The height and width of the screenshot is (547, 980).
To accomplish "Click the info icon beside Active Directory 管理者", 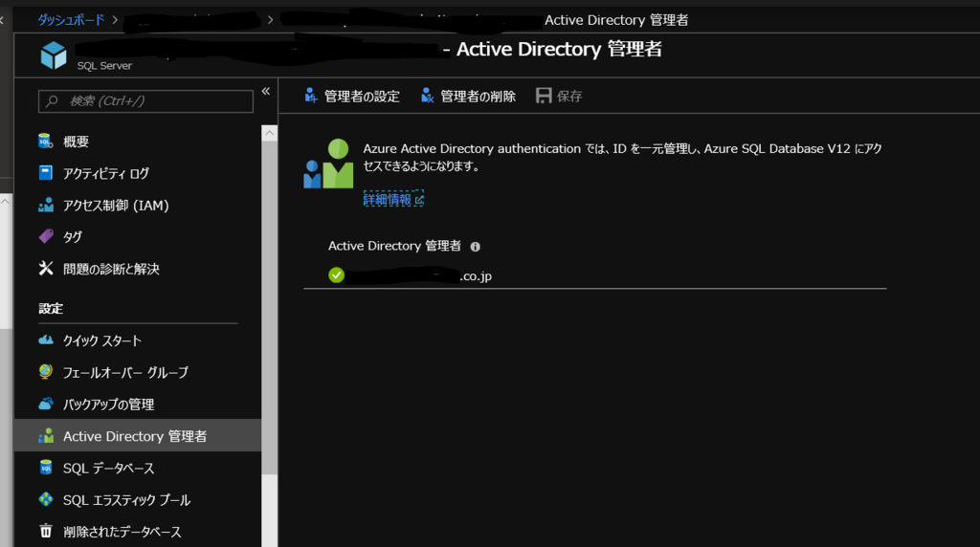I will tap(475, 247).
